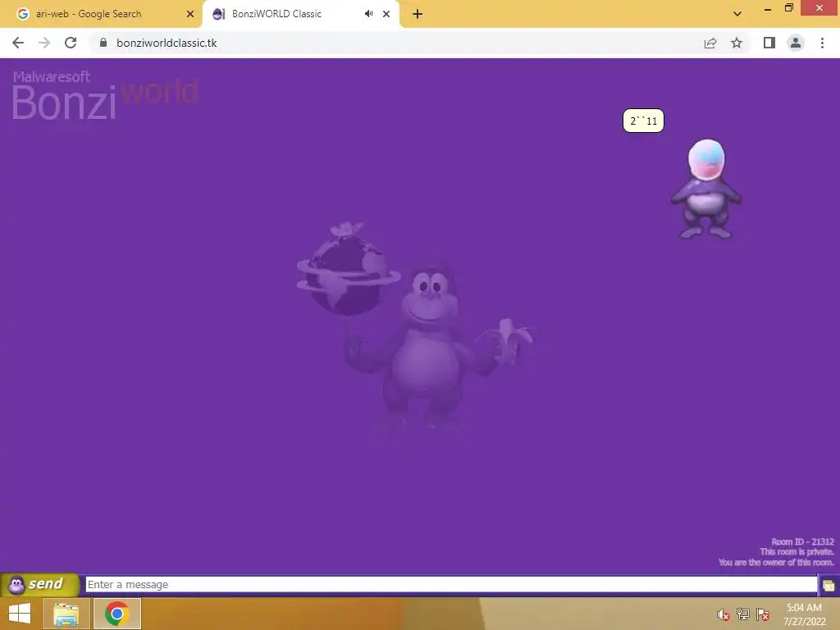Reload the BonziWORLD page
The image size is (840, 630).
pos(71,43)
